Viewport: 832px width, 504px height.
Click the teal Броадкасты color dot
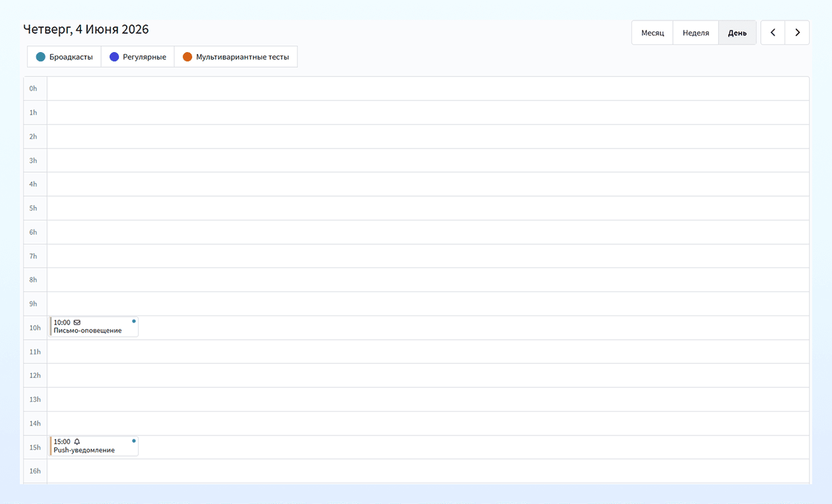pos(41,57)
